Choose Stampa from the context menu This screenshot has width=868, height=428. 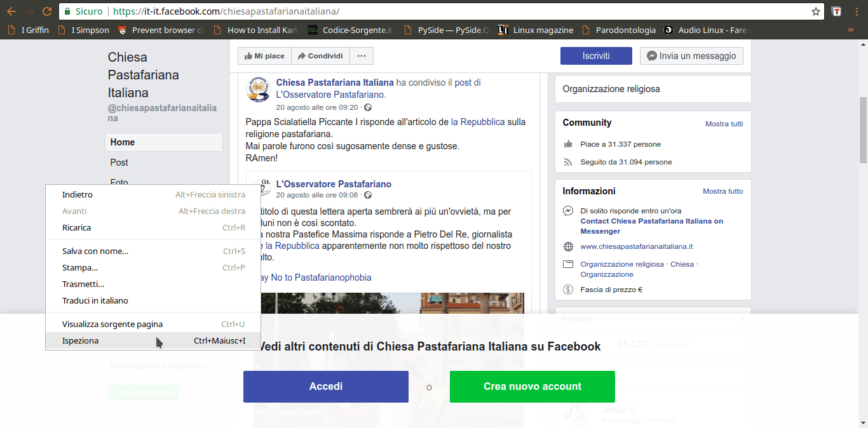pyautogui.click(x=153, y=268)
